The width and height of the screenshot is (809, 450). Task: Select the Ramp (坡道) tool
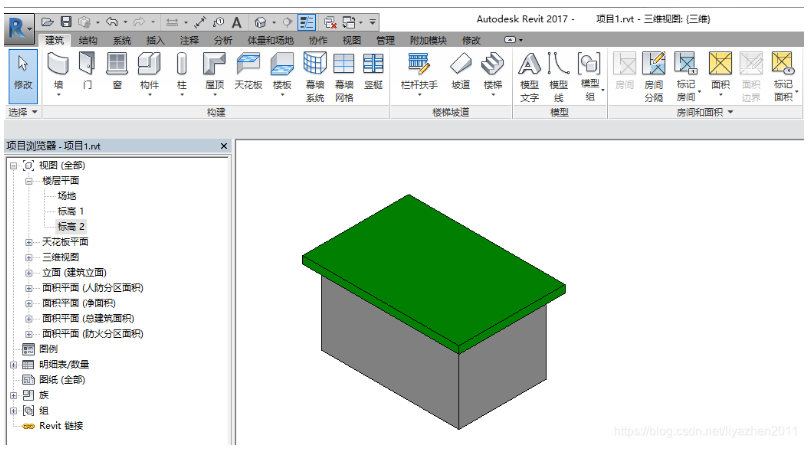(x=460, y=71)
